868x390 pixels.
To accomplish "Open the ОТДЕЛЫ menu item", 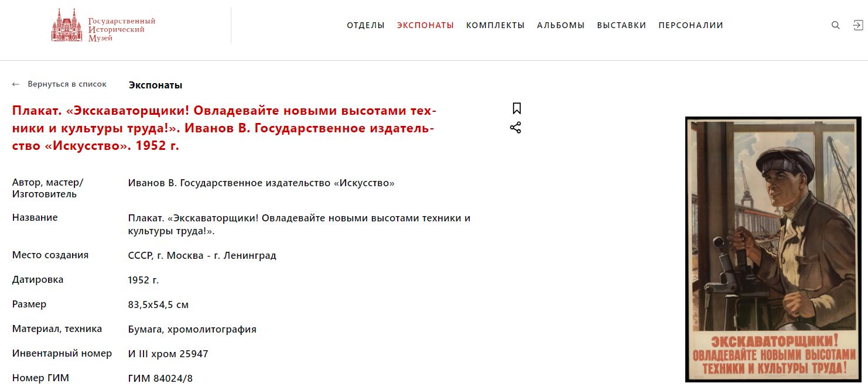I will pyautogui.click(x=365, y=25).
